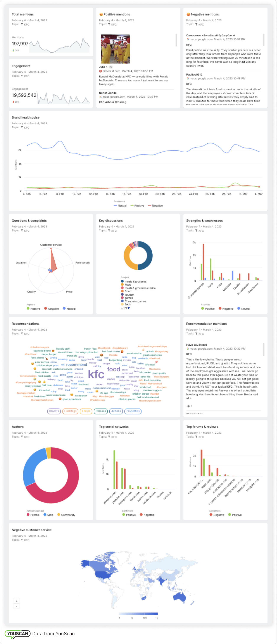Click the word 'kfc' in word cloud
Screen dimensions: 277x644
click(96, 374)
